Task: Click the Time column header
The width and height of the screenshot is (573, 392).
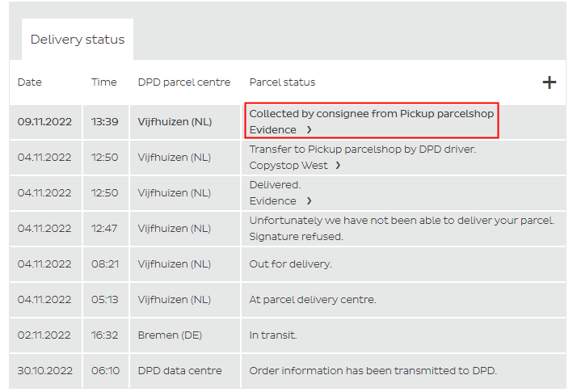Action: tap(104, 82)
